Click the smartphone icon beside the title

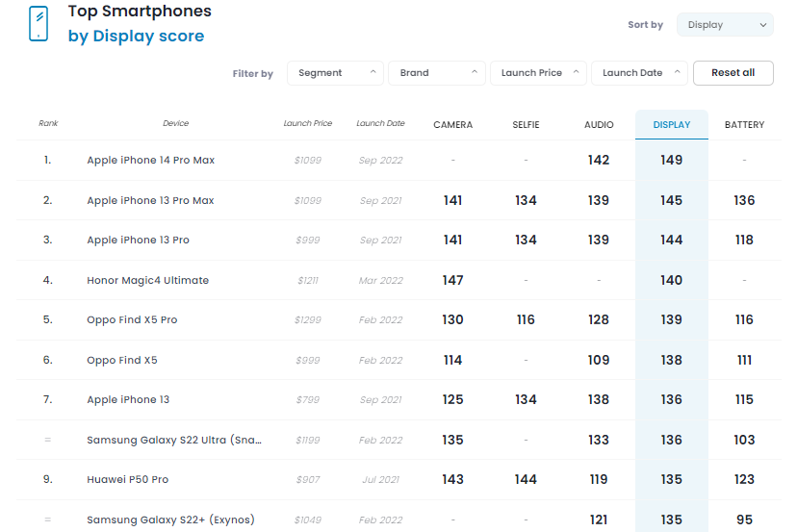point(39,23)
